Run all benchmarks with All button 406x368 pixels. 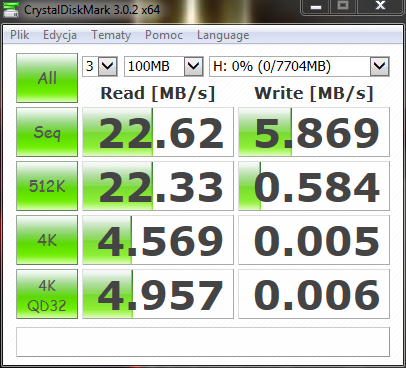point(47,78)
